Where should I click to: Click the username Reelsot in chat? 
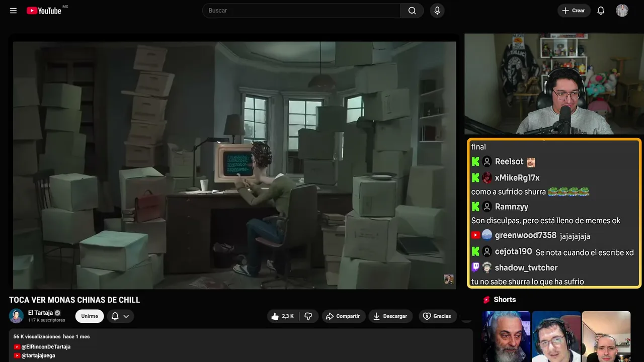pyautogui.click(x=509, y=162)
